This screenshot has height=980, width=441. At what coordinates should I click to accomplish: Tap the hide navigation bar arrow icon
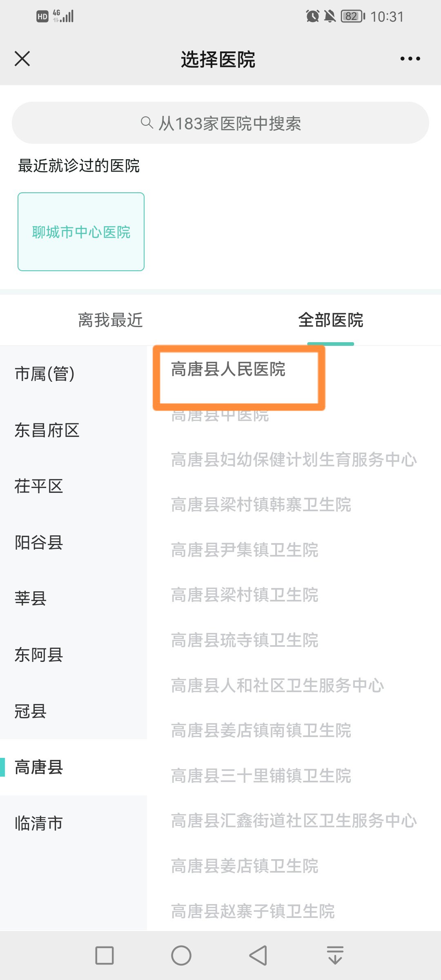pyautogui.click(x=335, y=955)
